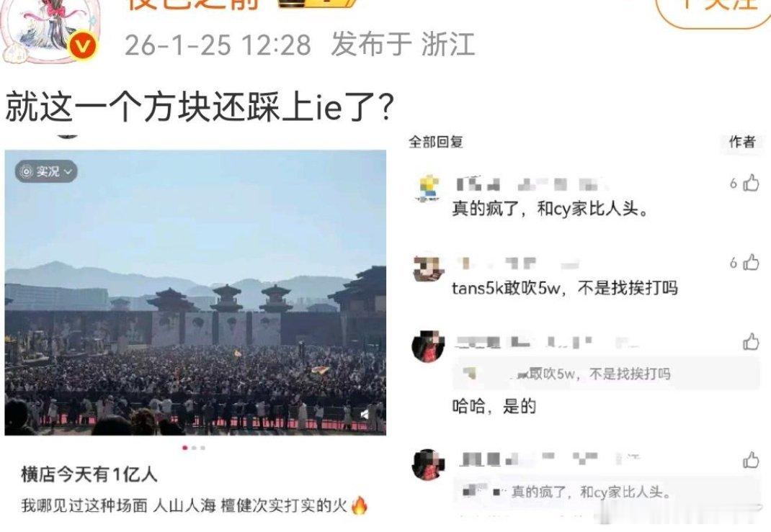
Task: Tap thumbs-up on the bottom comment
Action: point(751,460)
